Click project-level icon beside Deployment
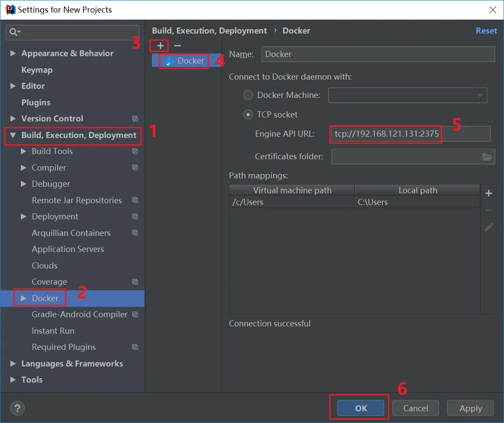The image size is (504, 423). pos(135,217)
